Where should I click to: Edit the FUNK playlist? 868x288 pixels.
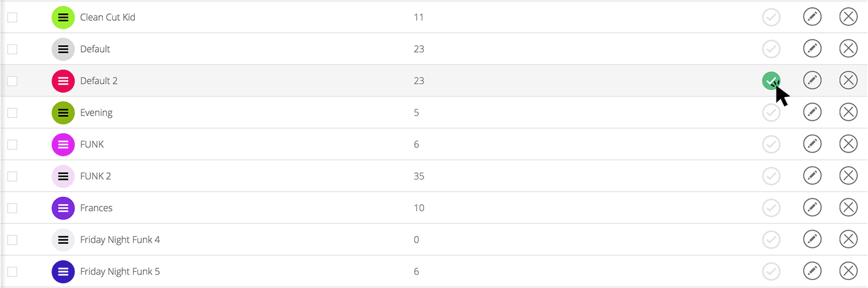tap(812, 144)
